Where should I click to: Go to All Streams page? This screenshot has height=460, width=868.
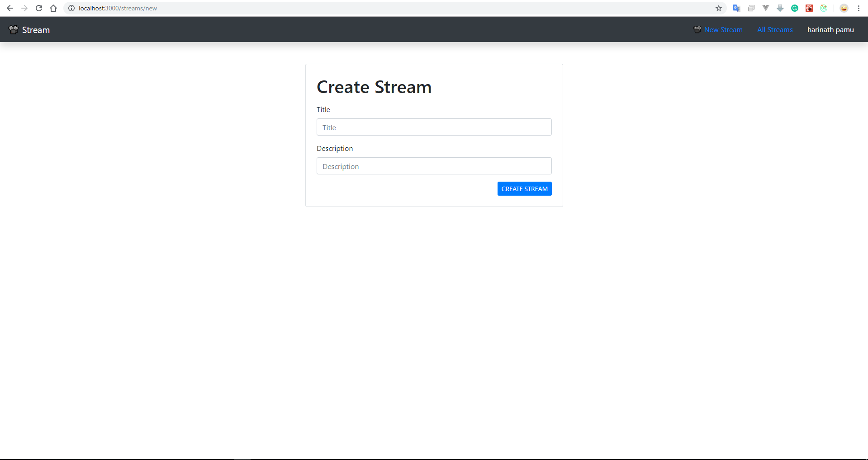(775, 30)
